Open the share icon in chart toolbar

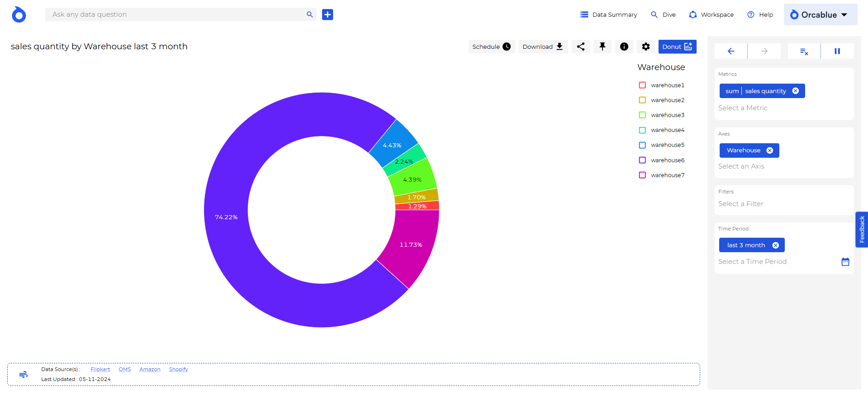tap(581, 47)
